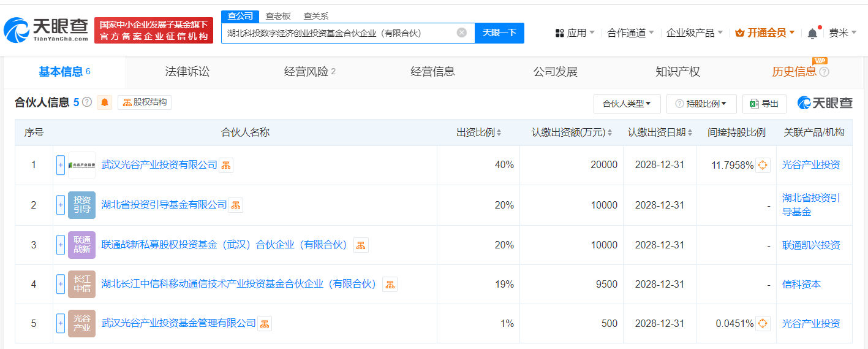This screenshot has width=868, height=349.
Task: Expand the row of 联通战新私募股权投资基金
Action: 61,245
